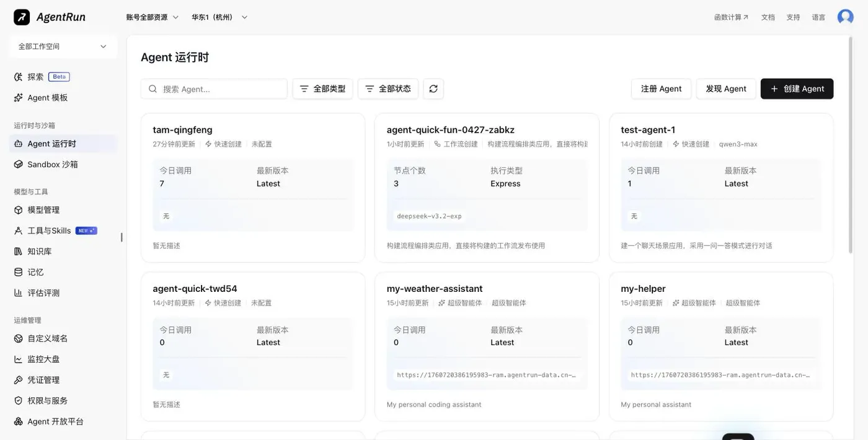Click the 发现 Agent button
This screenshot has width=868, height=440.
coord(726,89)
